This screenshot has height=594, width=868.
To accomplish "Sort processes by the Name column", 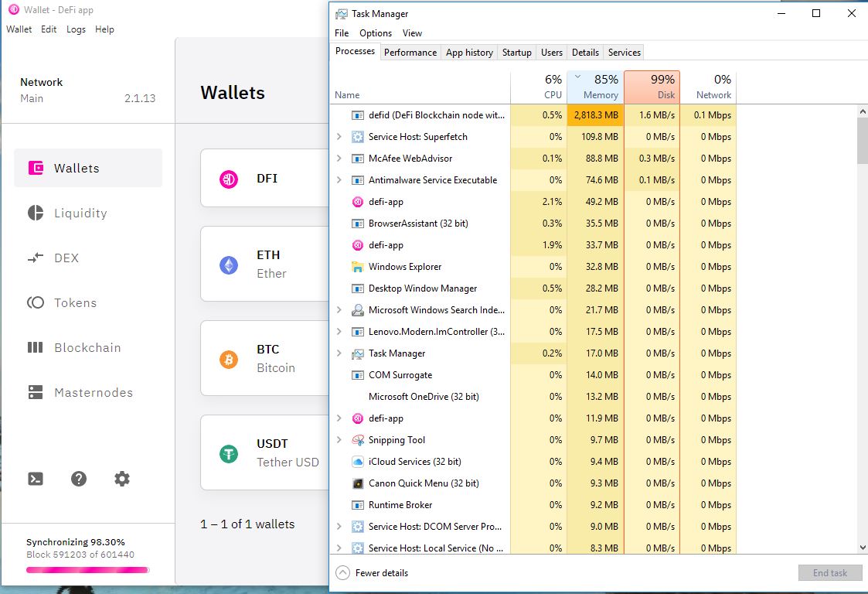I will (x=420, y=87).
